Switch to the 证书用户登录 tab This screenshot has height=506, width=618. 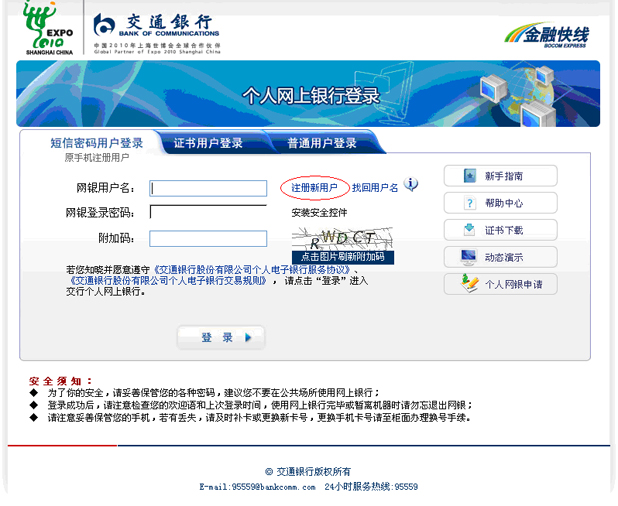[x=208, y=143]
